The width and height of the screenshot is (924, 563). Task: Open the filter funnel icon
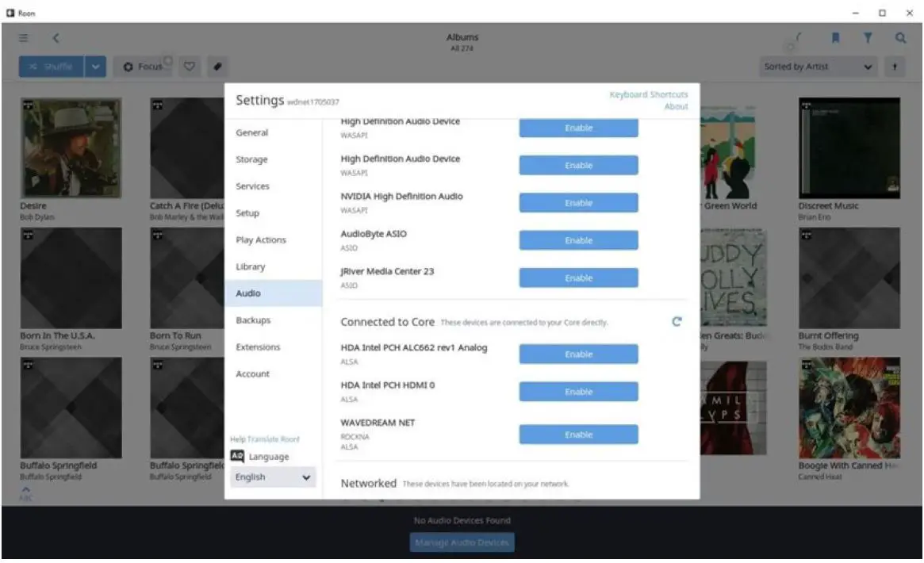click(x=868, y=38)
